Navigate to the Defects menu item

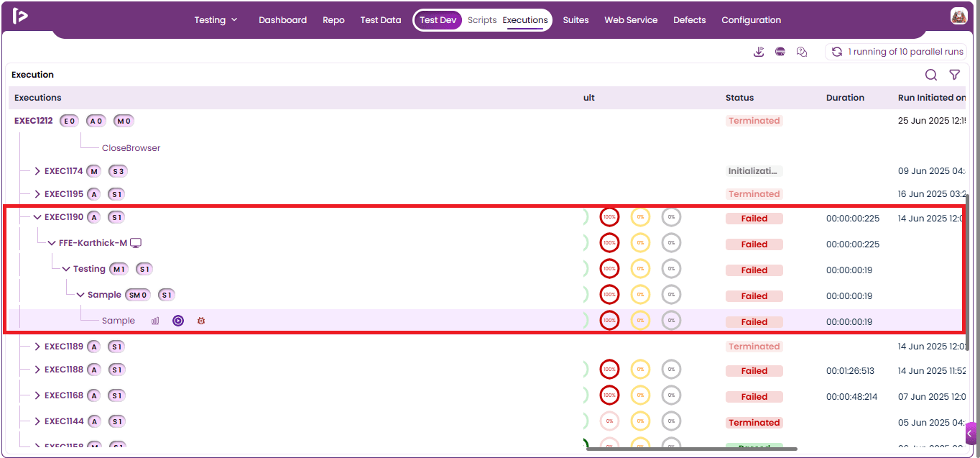[690, 20]
